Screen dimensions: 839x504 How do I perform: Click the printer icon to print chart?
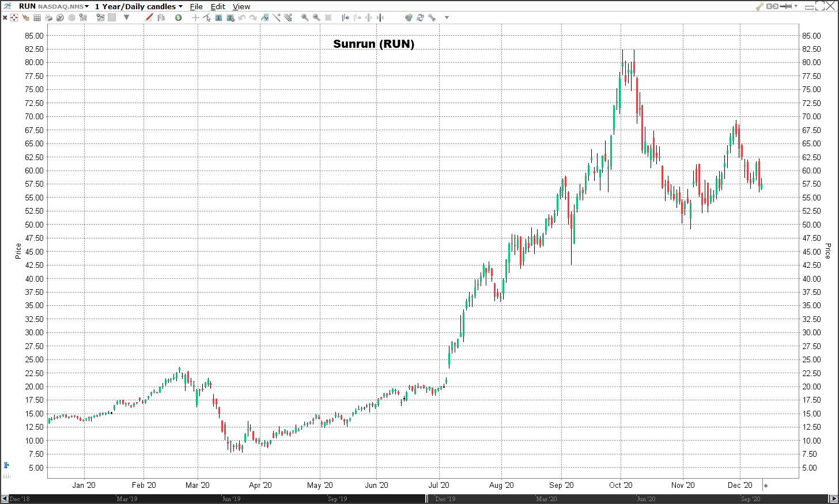click(x=48, y=18)
